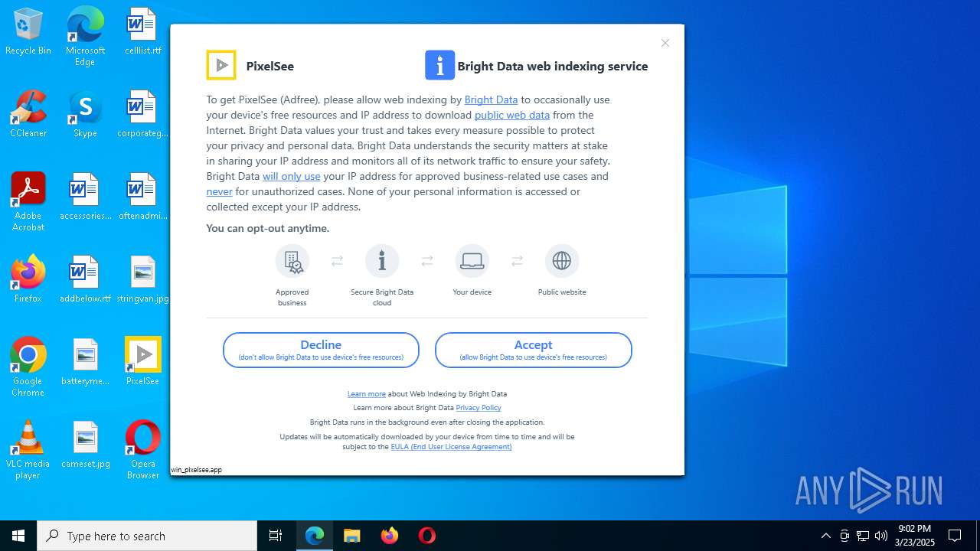Viewport: 980px width, 551px height.
Task: Click the 'PixelSee' title text in dialog
Action: [x=270, y=66]
